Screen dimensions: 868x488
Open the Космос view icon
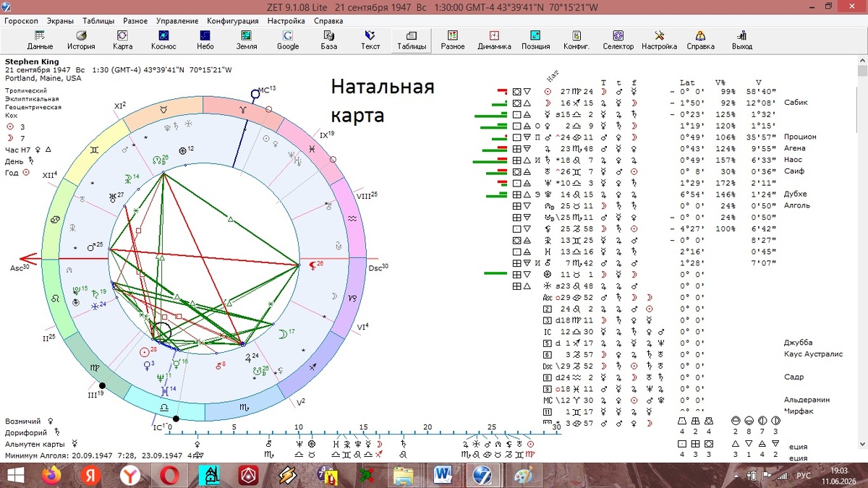[163, 40]
